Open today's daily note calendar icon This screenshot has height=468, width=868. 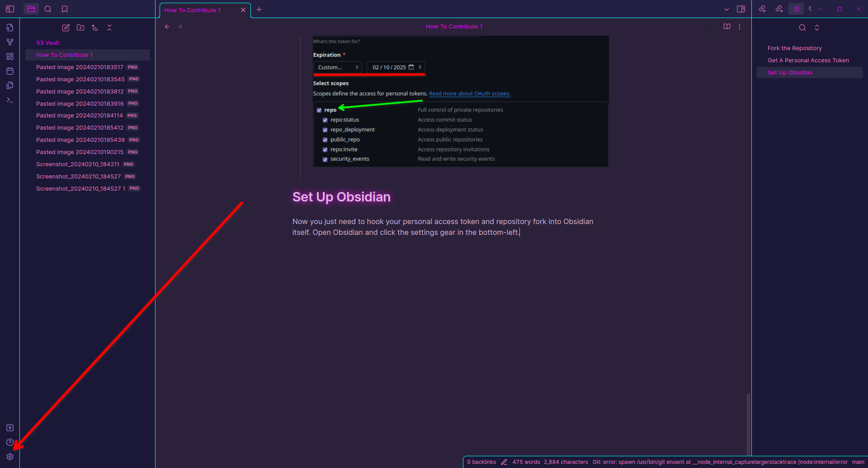(10, 71)
